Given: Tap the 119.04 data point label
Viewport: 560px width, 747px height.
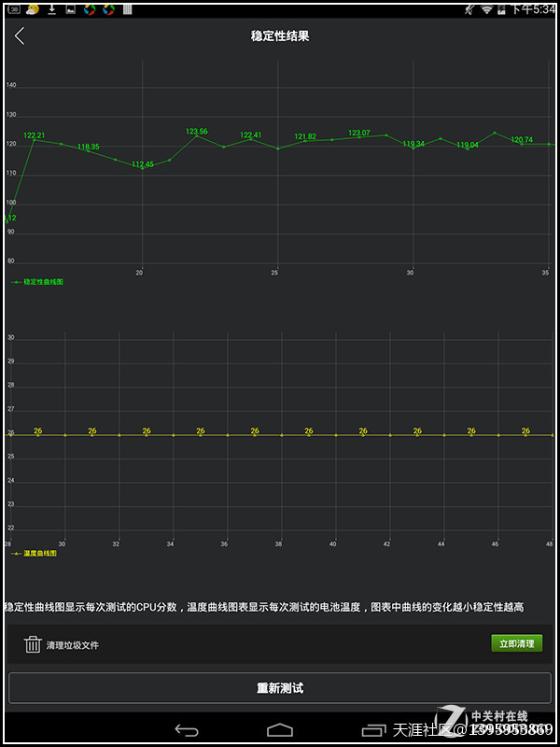Looking at the screenshot, I should pos(468,145).
